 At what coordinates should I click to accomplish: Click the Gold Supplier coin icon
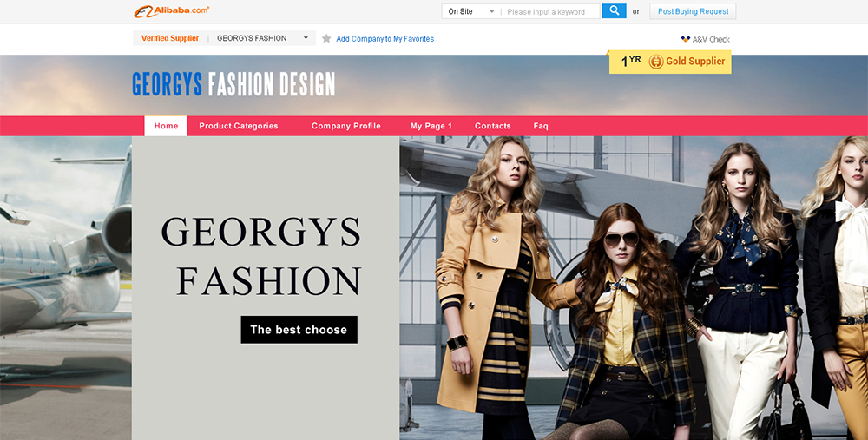pos(656,62)
